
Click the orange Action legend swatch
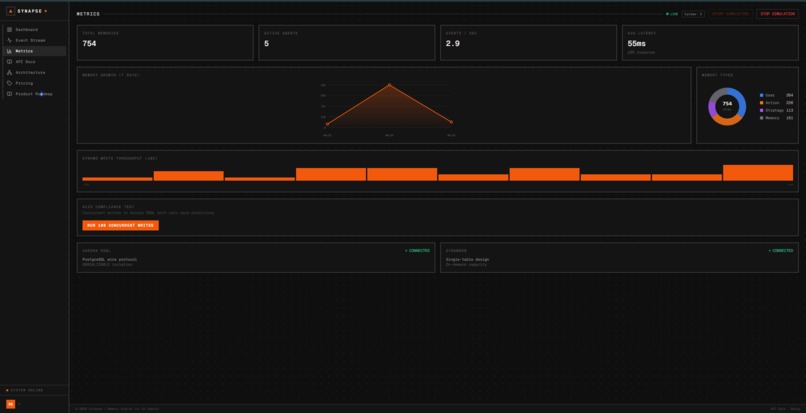click(761, 103)
